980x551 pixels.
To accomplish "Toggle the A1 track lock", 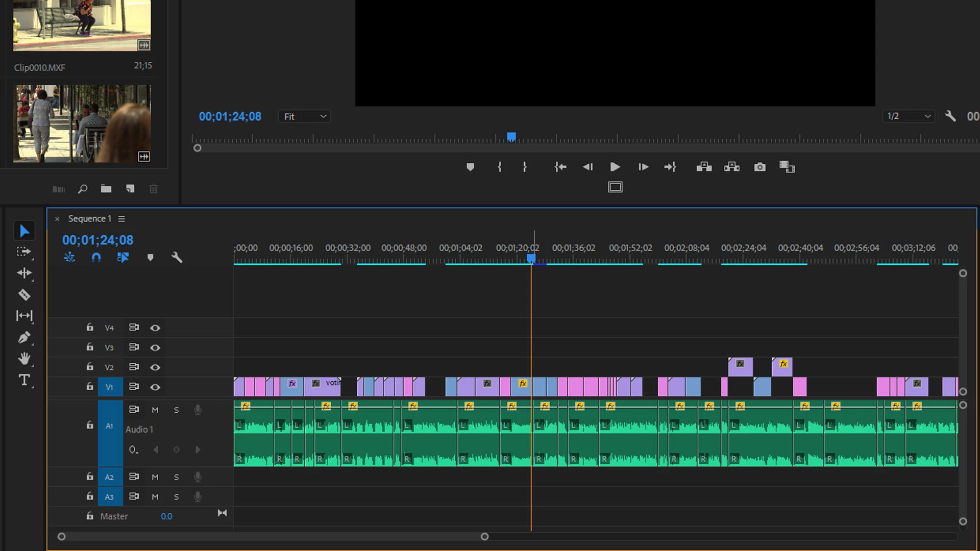I will coord(90,425).
